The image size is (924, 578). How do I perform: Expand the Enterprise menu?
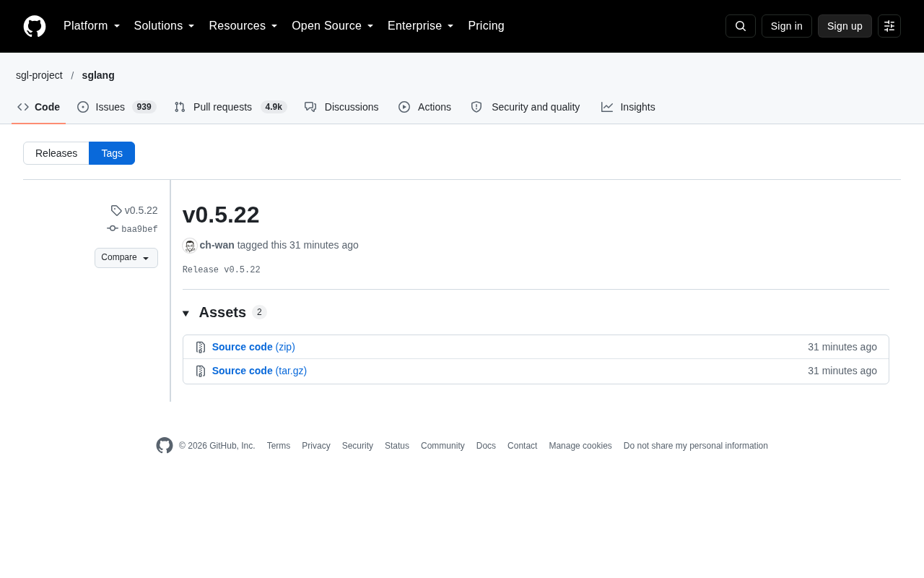click(421, 26)
